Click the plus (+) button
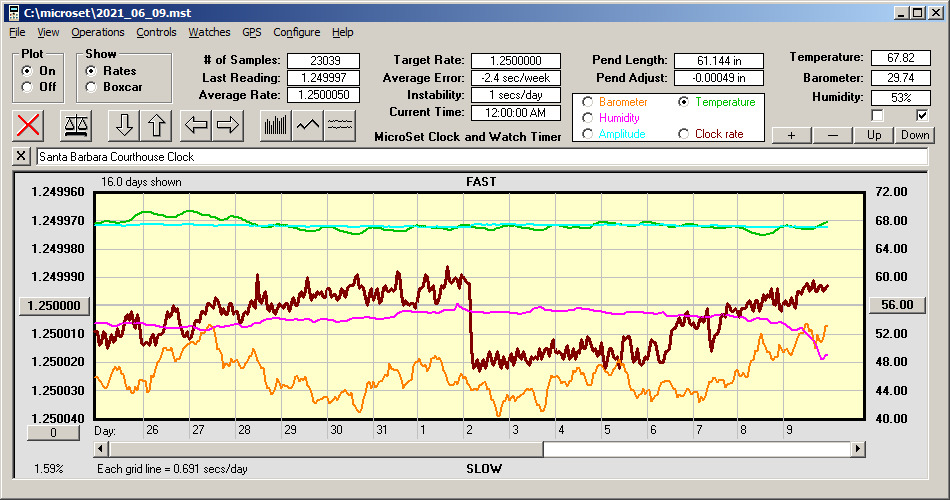The height and width of the screenshot is (500, 950). pos(791,135)
